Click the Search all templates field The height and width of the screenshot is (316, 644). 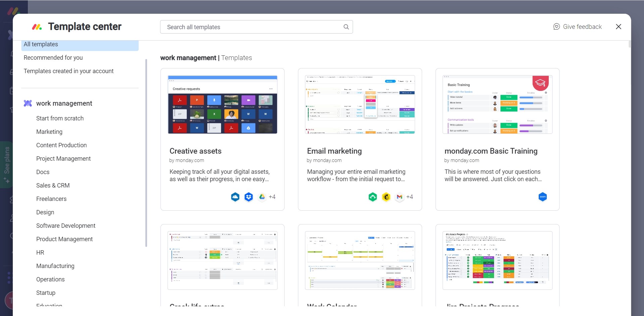[252, 27]
